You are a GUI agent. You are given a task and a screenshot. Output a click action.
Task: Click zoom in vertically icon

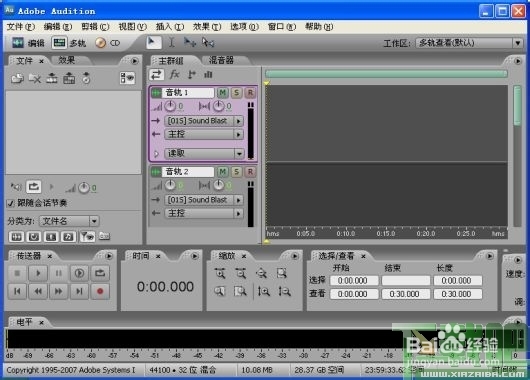(263, 291)
